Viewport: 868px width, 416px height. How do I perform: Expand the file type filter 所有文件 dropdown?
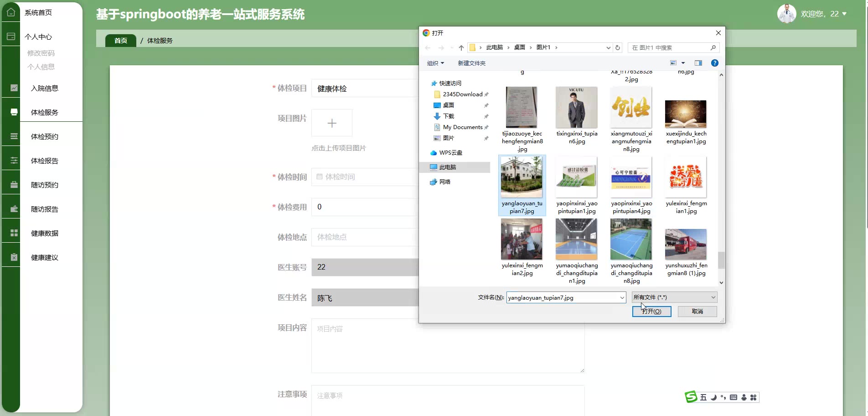[713, 297]
